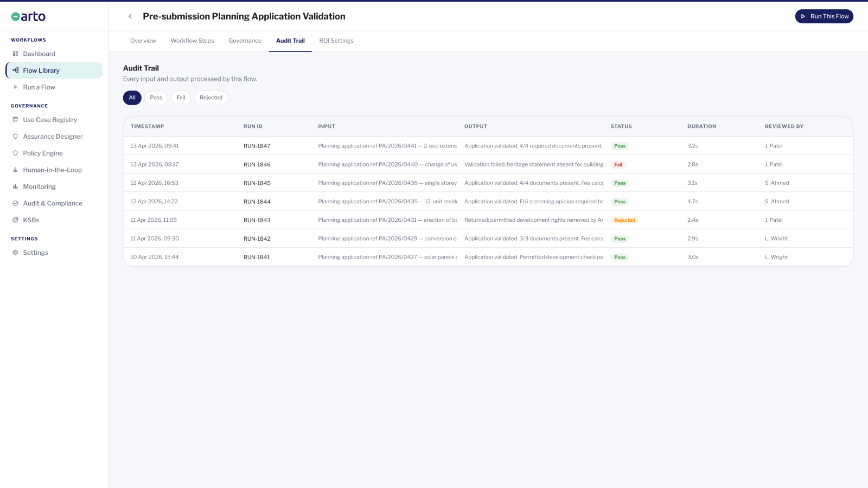The width and height of the screenshot is (868, 488).
Task: Open the Overview tab
Action: point(143,41)
